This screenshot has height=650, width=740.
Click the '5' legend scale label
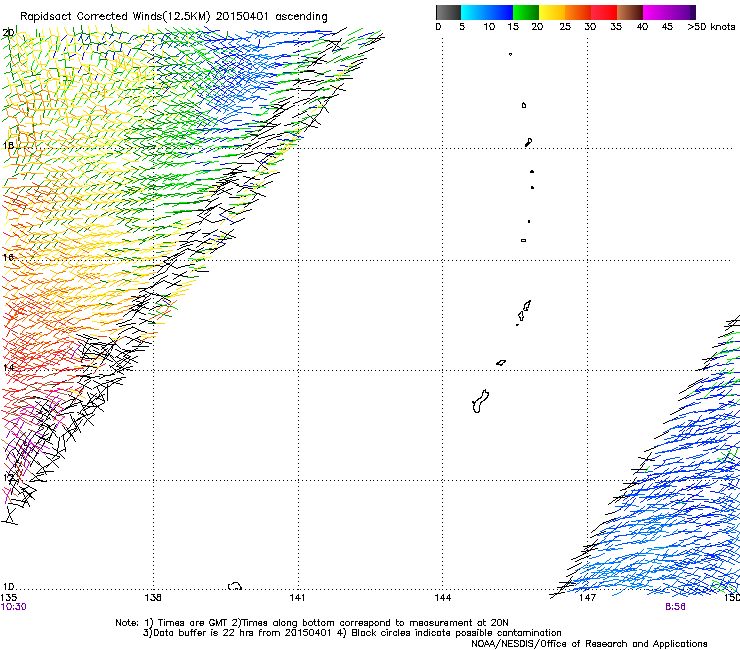pyautogui.click(x=462, y=27)
